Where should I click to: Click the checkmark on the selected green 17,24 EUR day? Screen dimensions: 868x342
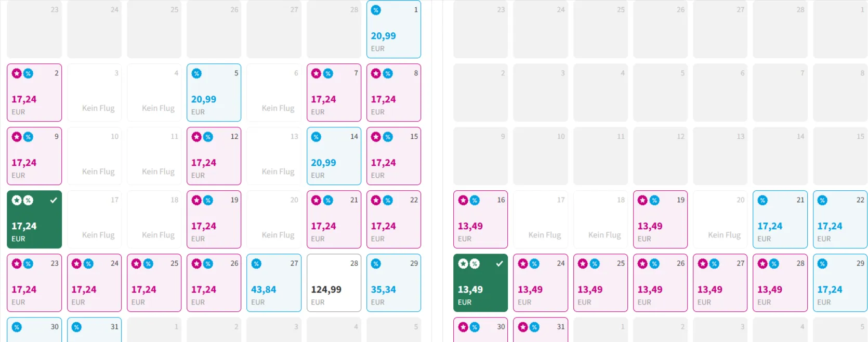coord(52,200)
